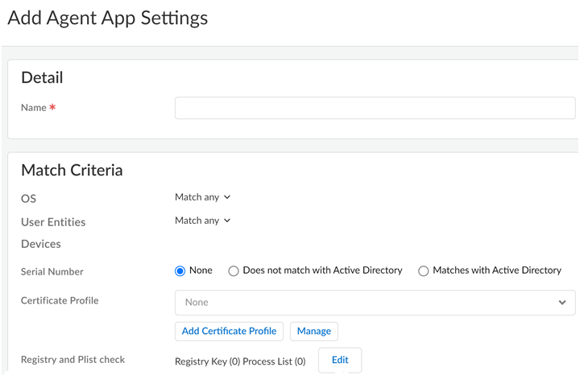Select the "None" serial number radio button
The height and width of the screenshot is (392, 580).
[180, 270]
